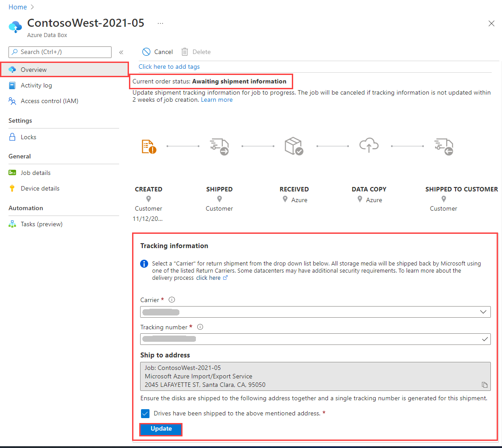The image size is (502, 448).
Task: Click the RECEIVED stage label
Action: (x=294, y=189)
